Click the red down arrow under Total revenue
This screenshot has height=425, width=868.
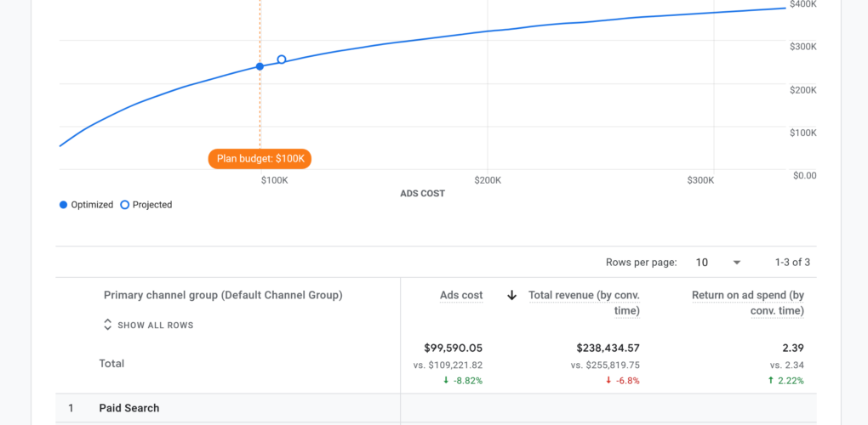coord(608,381)
